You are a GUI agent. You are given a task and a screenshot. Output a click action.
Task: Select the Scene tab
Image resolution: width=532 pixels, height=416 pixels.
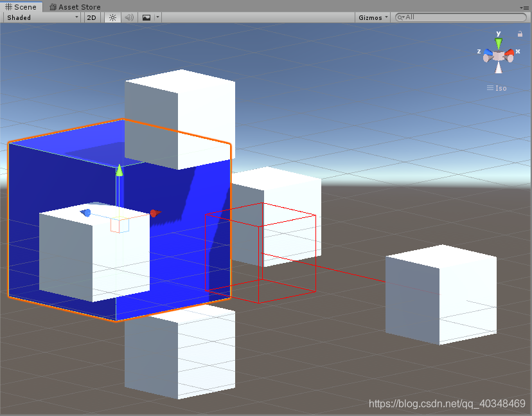click(x=22, y=7)
